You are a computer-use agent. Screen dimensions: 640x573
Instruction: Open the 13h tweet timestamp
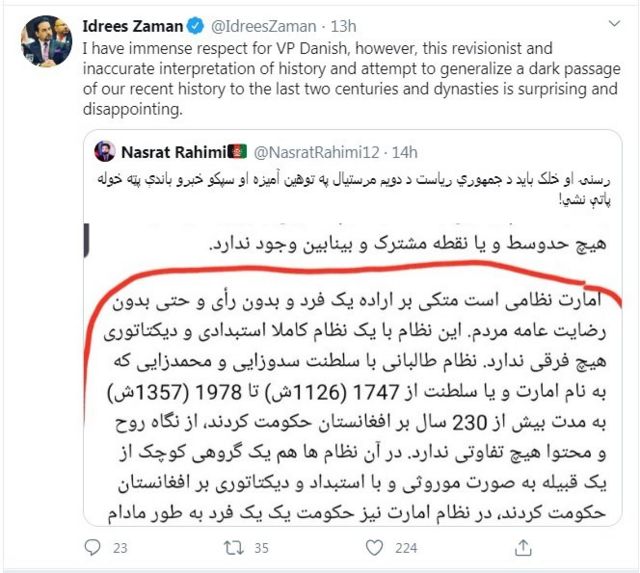[x=343, y=27]
